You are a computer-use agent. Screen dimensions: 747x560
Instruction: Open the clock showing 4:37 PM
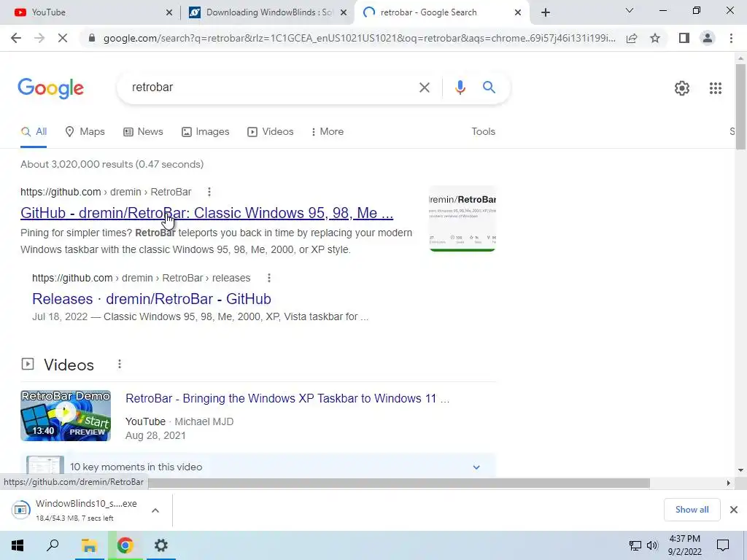684,545
